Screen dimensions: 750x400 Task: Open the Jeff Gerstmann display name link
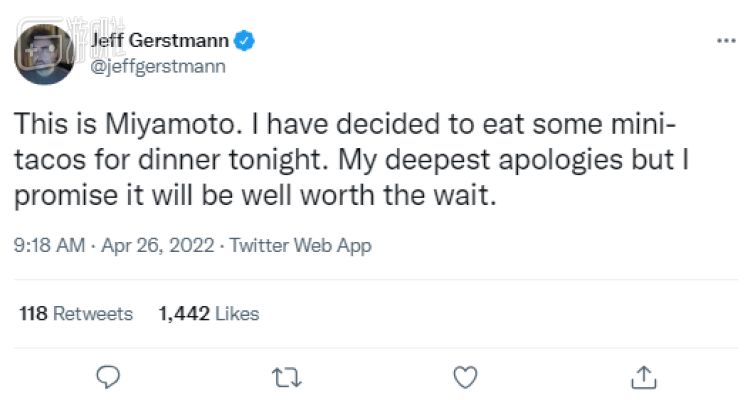(160, 41)
